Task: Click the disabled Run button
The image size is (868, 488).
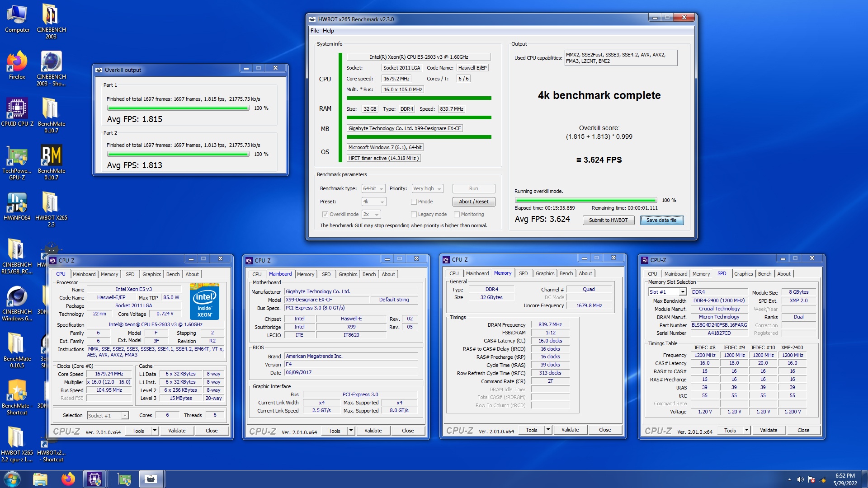Action: [x=473, y=188]
